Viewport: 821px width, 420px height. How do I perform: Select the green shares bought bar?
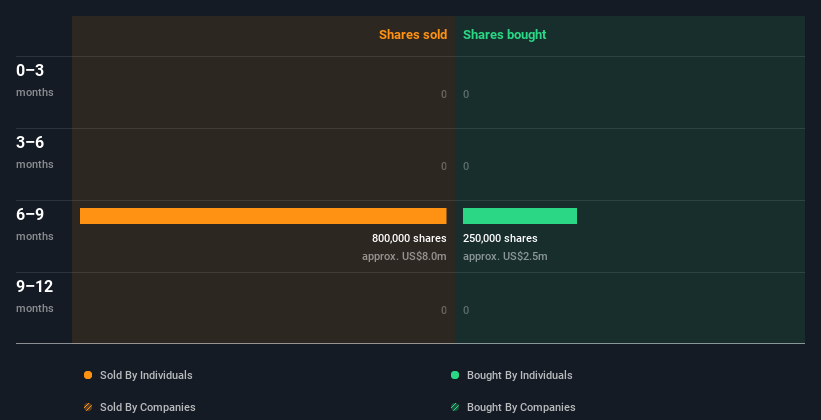[520, 216]
